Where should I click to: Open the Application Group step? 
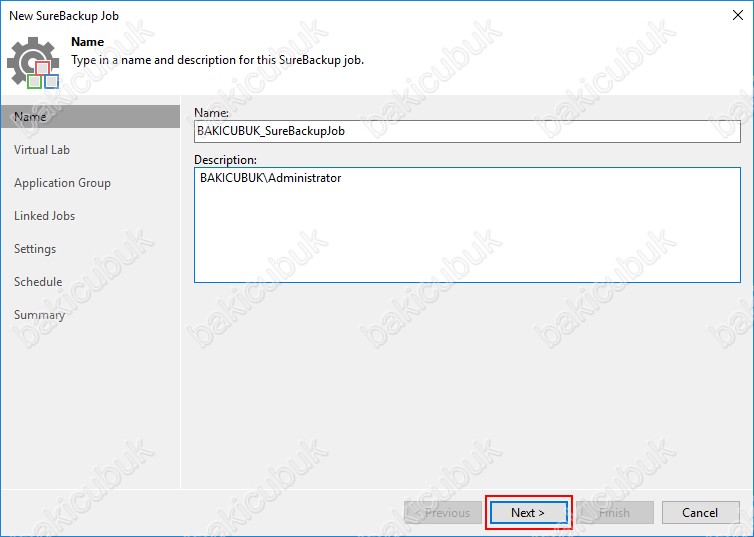[62, 183]
